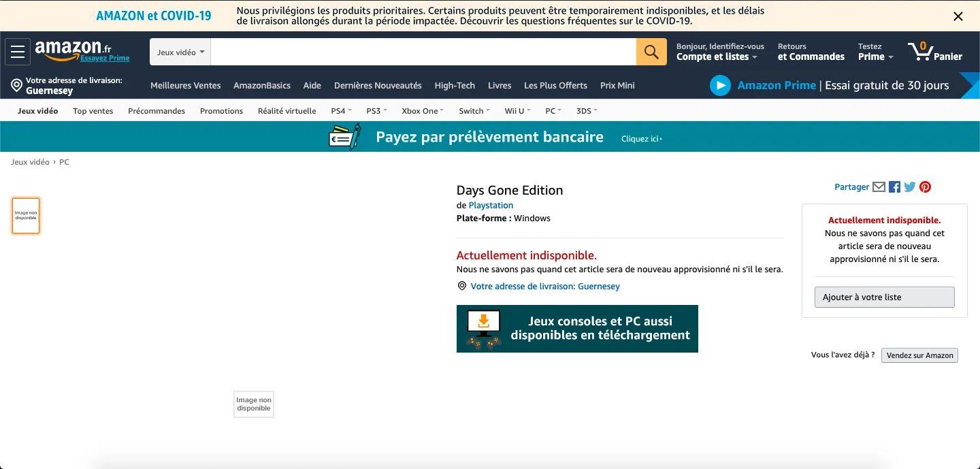Share product on Facebook
The image size is (980, 469).
coord(894,187)
